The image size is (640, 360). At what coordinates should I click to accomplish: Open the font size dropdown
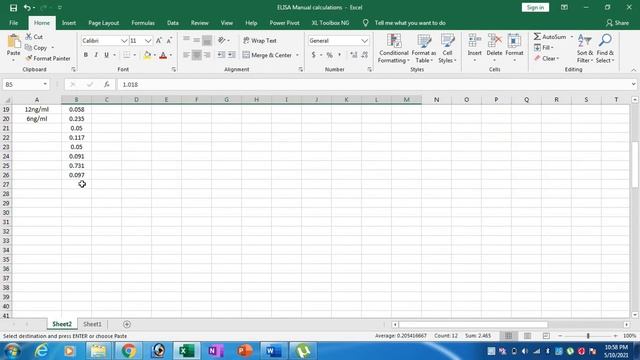(148, 41)
